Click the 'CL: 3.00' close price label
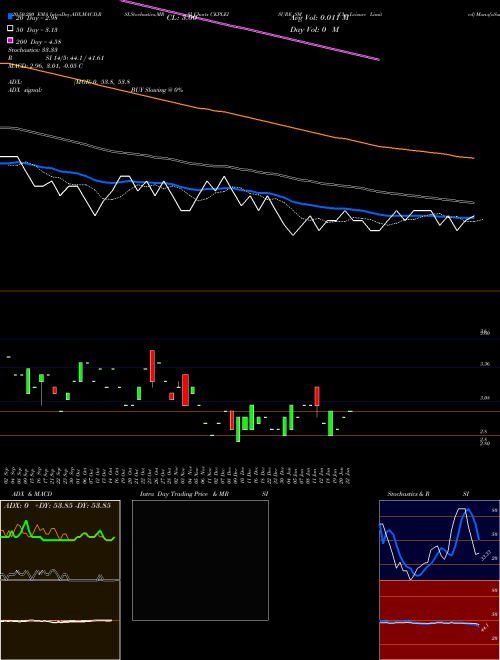The image size is (500, 660). point(181,18)
